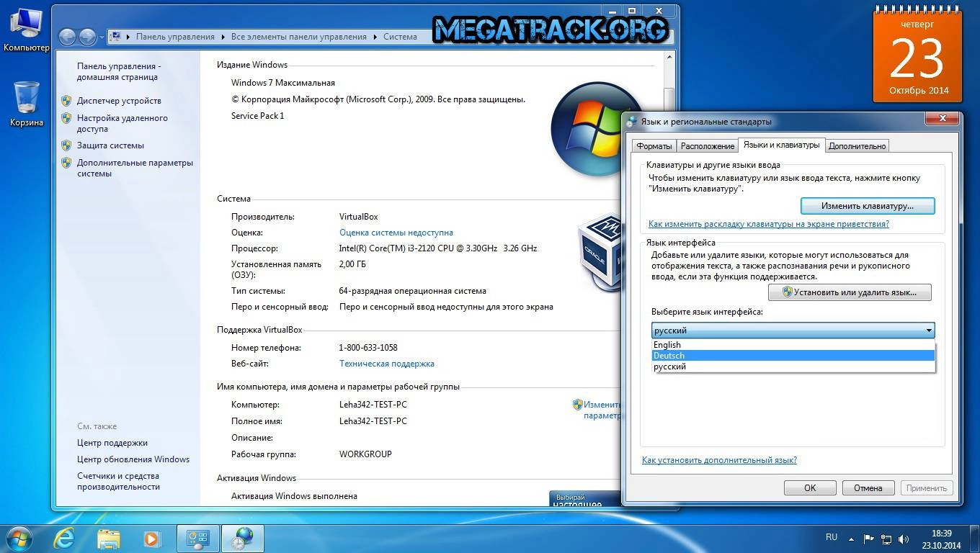Switch to the Форматы tab

[x=654, y=146]
